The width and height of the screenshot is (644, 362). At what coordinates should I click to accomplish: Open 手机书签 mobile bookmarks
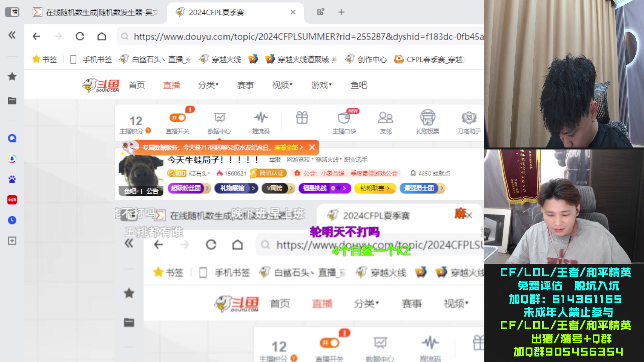click(x=91, y=59)
